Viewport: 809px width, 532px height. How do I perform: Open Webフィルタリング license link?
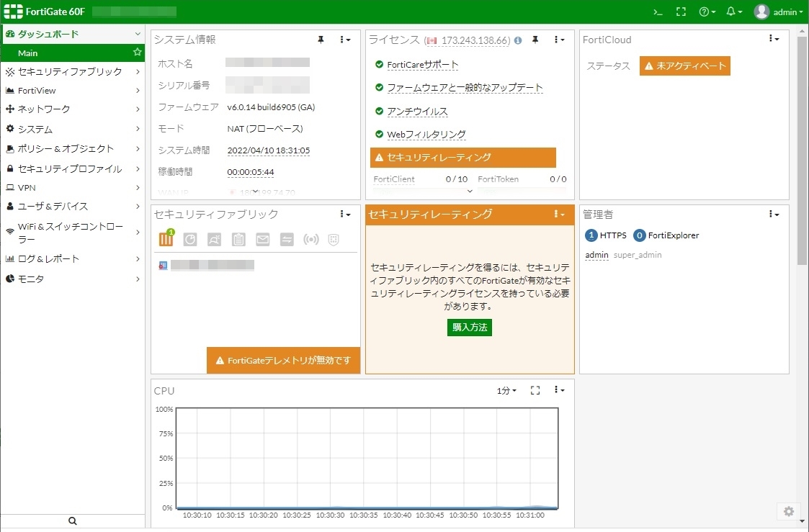(426, 135)
